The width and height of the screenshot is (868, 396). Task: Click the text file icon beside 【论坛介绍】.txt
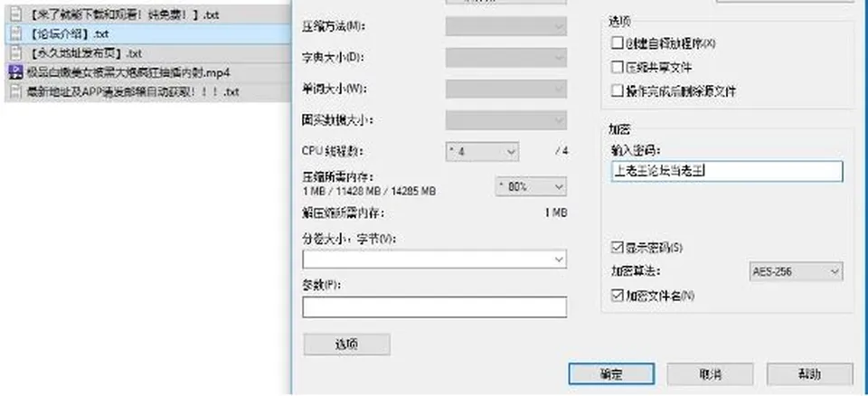[x=15, y=34]
